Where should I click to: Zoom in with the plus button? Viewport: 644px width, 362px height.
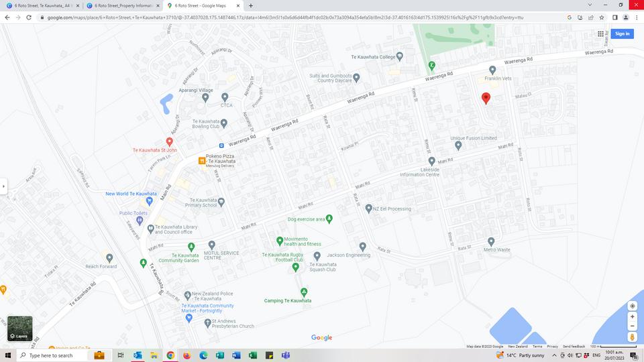click(x=633, y=316)
